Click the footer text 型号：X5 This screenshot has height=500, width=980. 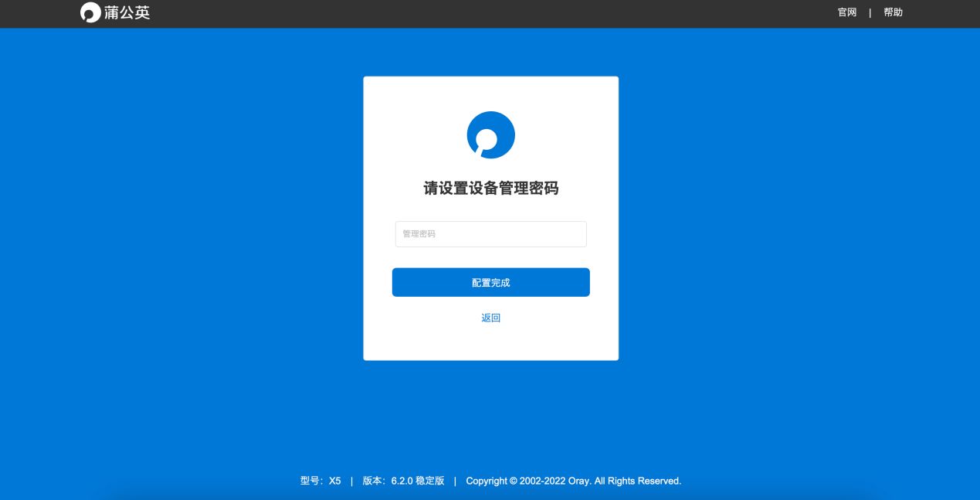coord(320,481)
